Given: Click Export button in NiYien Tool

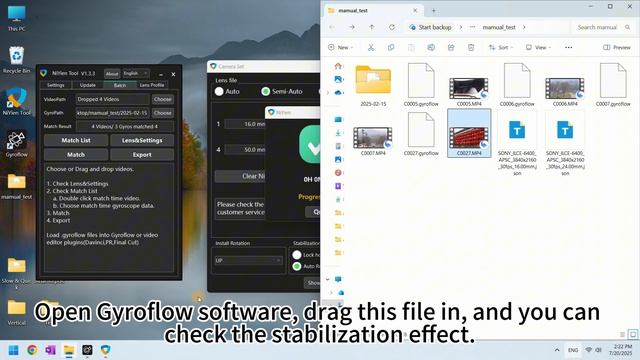Looking at the screenshot, I should coord(142,155).
